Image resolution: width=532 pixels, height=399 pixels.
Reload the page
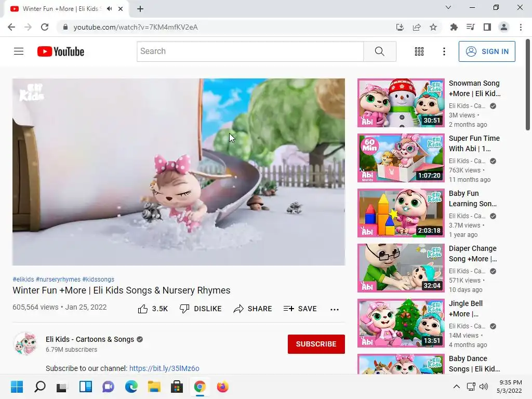pos(45,27)
